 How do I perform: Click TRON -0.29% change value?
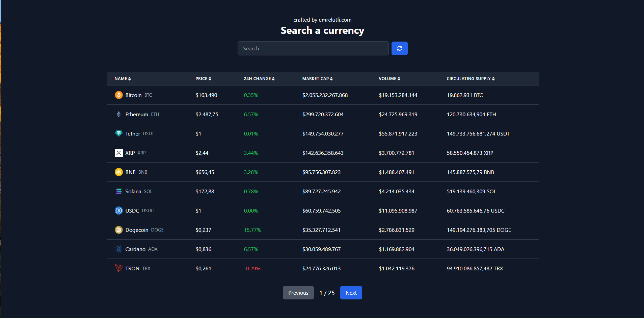[x=252, y=269]
